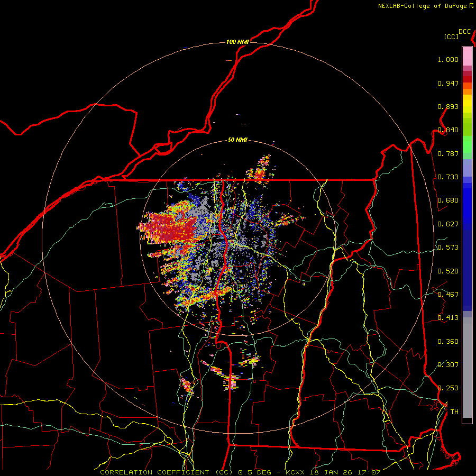Click the 17:07 timestamp in caption

368,472
